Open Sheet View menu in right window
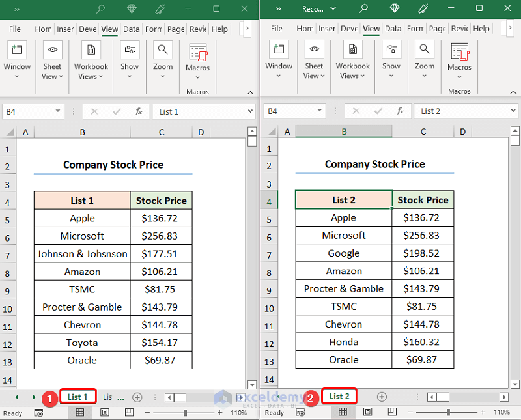The image size is (521, 420). (314, 61)
